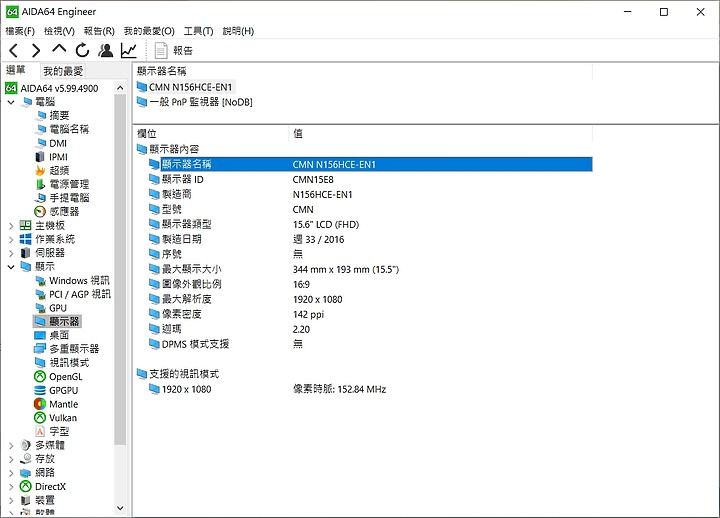The height and width of the screenshot is (518, 720).
Task: Click the 值 column header
Action: (x=298, y=133)
